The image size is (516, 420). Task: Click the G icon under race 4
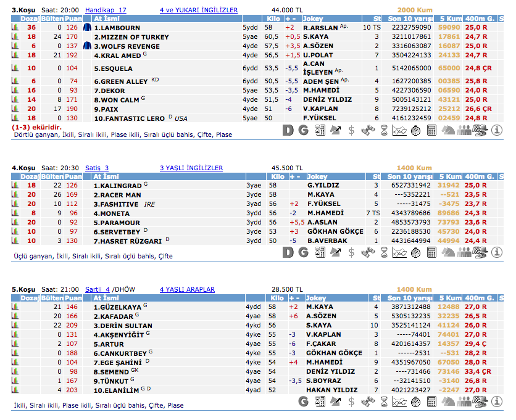[303, 252]
